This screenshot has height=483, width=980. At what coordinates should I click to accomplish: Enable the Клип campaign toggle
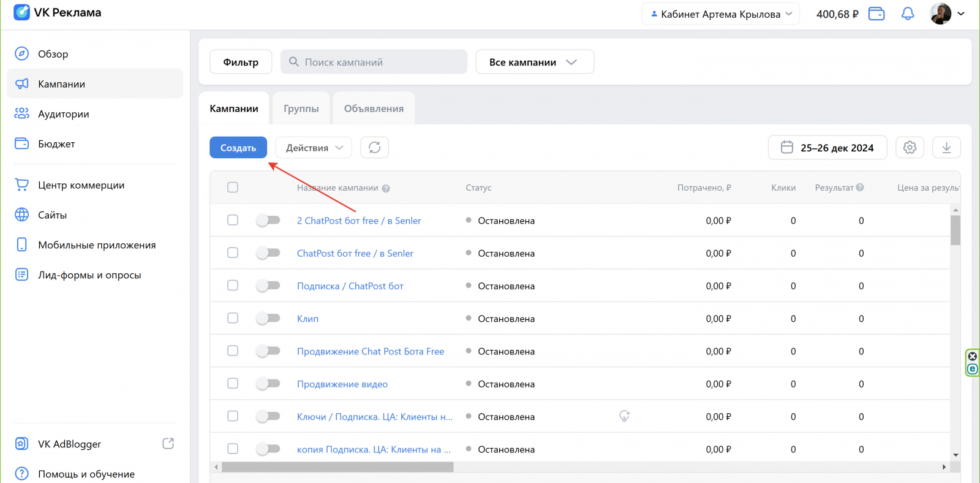pyautogui.click(x=268, y=319)
